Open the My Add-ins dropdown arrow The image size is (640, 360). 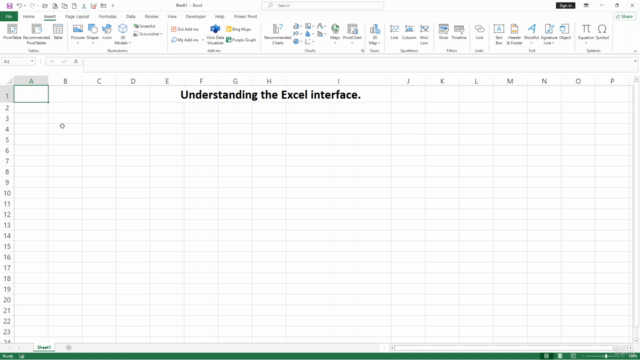point(203,40)
